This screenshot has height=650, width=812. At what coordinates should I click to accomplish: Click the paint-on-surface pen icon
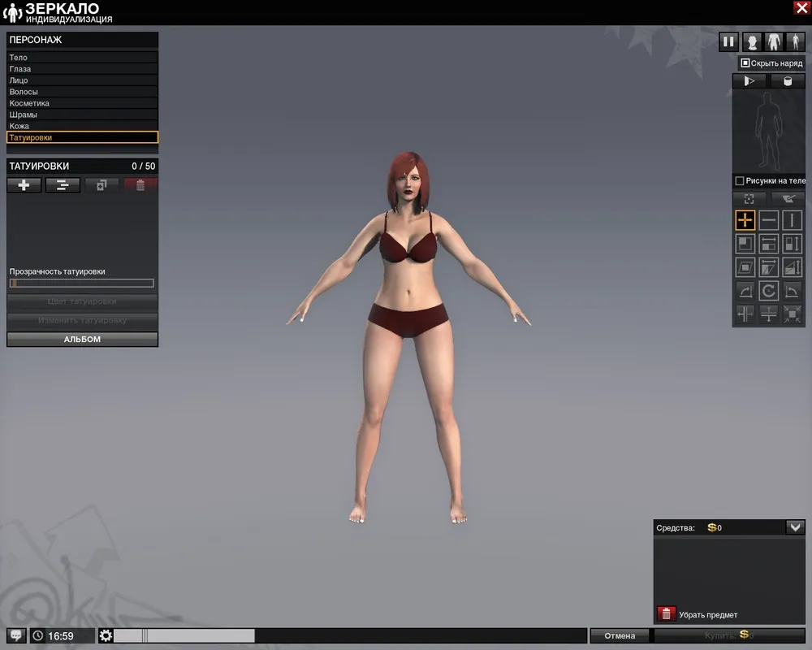click(x=788, y=199)
